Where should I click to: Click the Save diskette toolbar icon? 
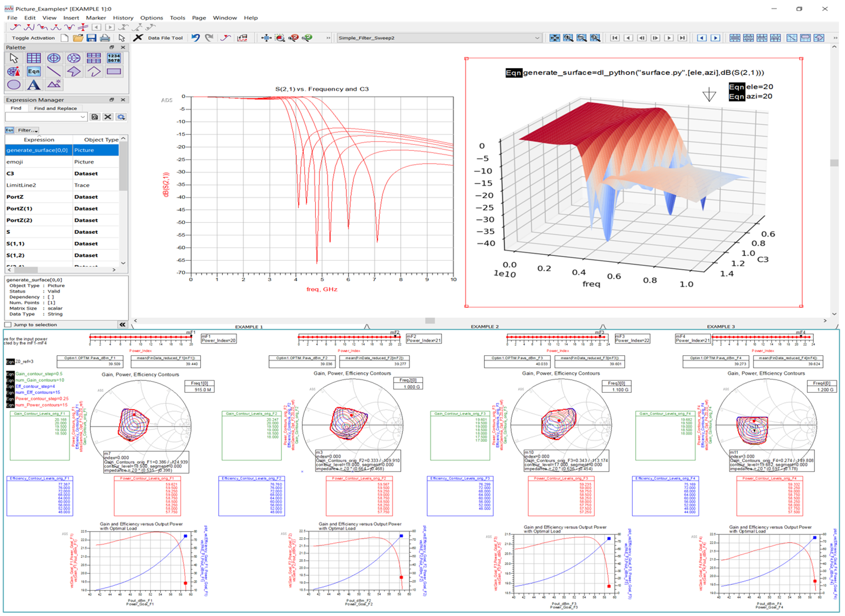[x=91, y=38]
